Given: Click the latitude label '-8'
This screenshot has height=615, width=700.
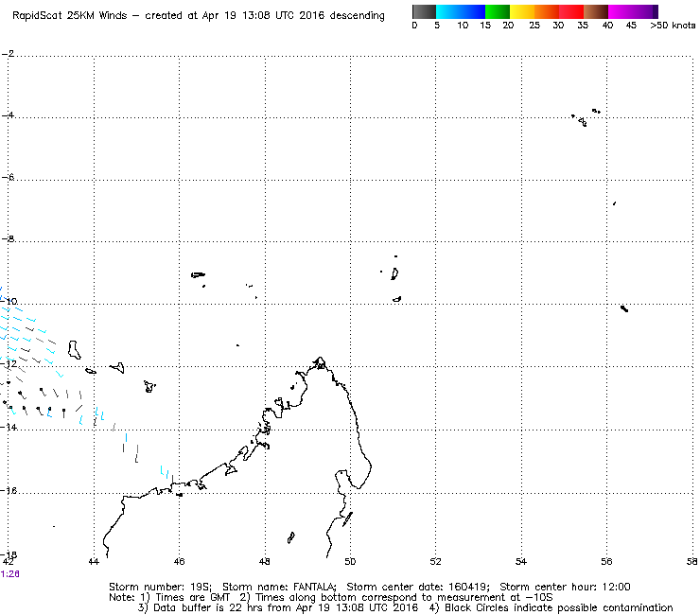Looking at the screenshot, I should click(x=8, y=239).
